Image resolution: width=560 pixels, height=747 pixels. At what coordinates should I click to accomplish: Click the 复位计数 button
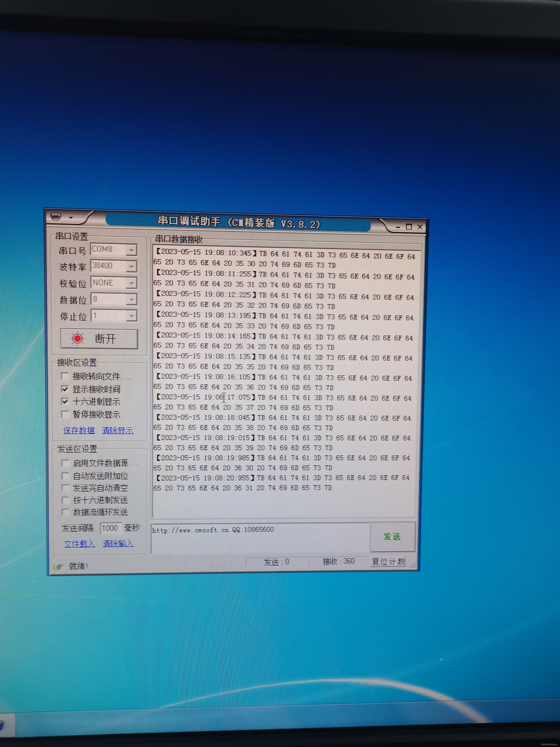pyautogui.click(x=388, y=562)
